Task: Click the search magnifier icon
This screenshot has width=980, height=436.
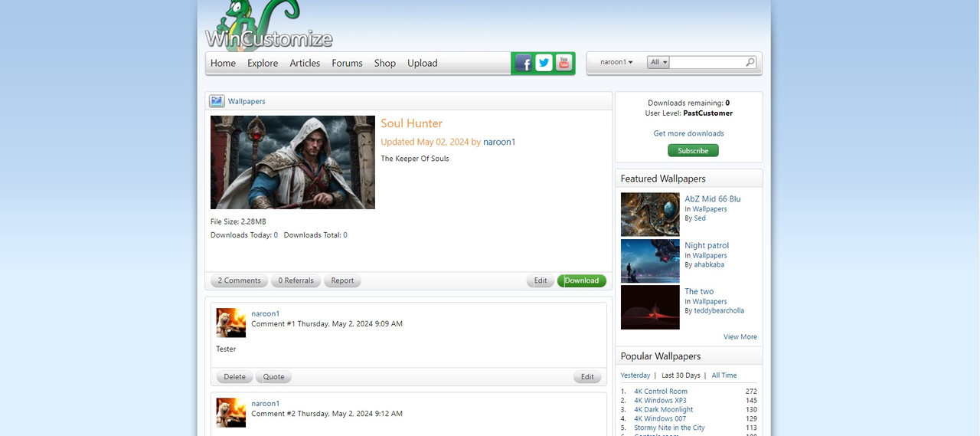Action: 750,62
